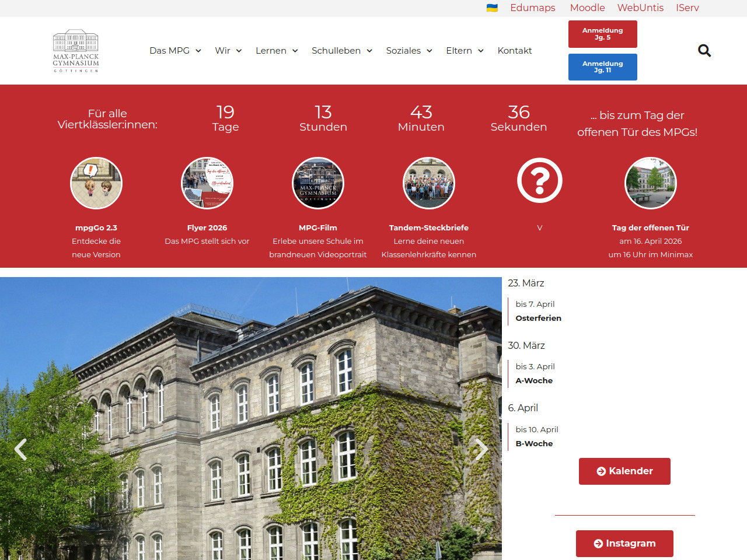Click the Ukraine flag icon
The height and width of the screenshot is (560, 747).
[492, 8]
